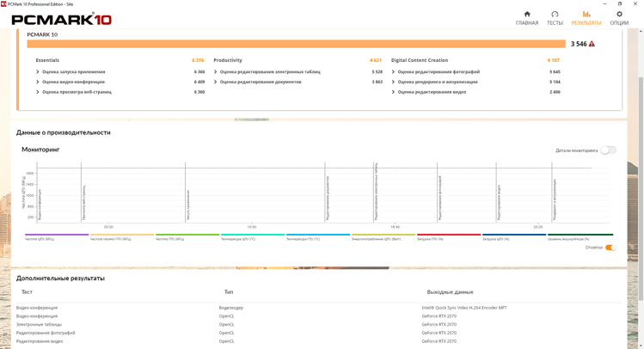
Task: Click the Данные о производительности heading
Action: tap(64, 132)
